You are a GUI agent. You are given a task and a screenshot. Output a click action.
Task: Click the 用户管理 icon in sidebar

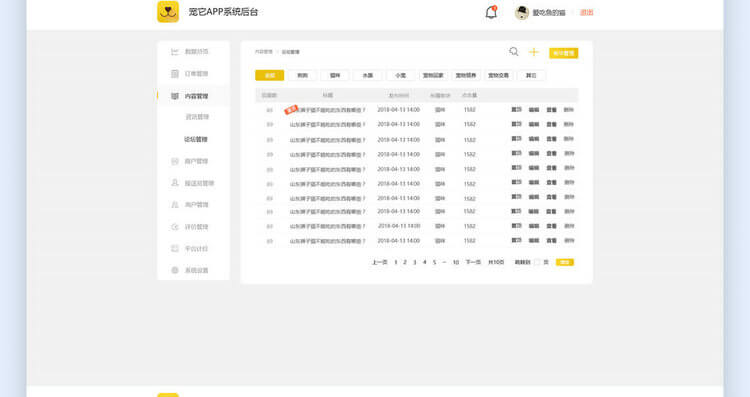[x=175, y=205]
